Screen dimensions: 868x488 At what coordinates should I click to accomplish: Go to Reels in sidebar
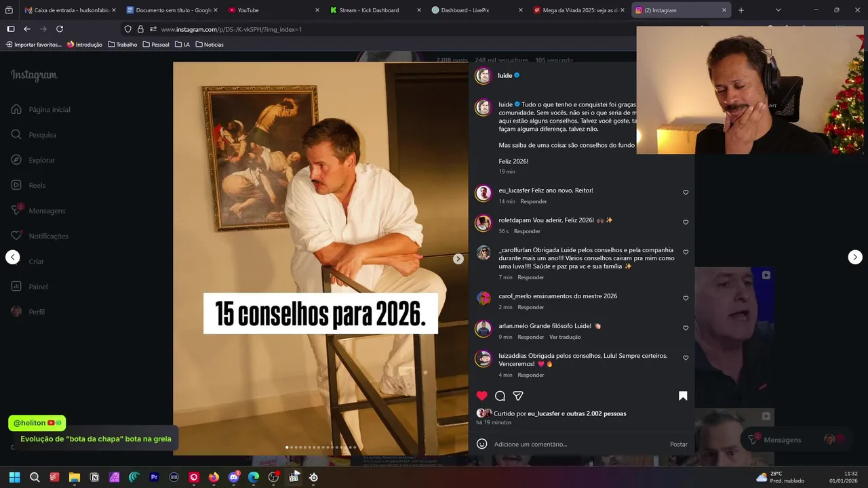click(28, 185)
